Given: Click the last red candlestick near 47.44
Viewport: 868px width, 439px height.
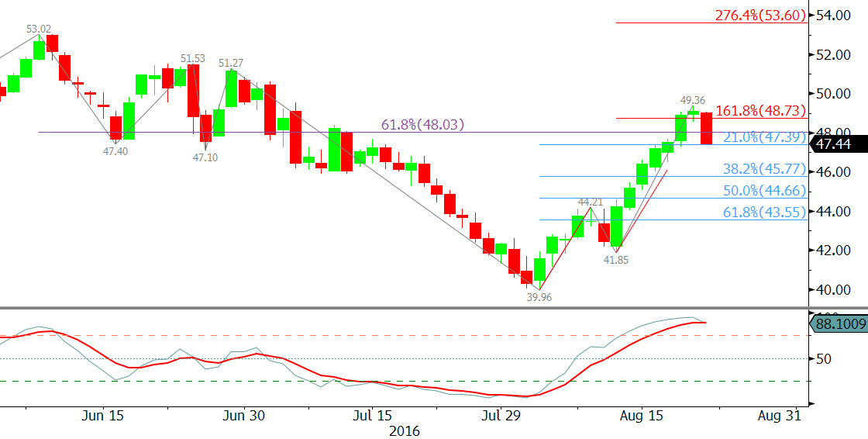Looking at the screenshot, I should (706, 128).
